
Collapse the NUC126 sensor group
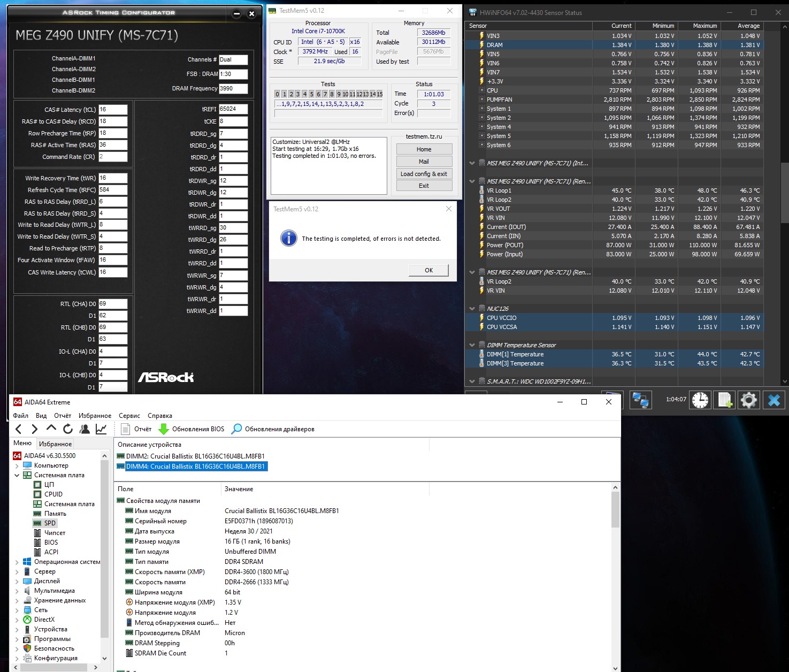coord(472,309)
